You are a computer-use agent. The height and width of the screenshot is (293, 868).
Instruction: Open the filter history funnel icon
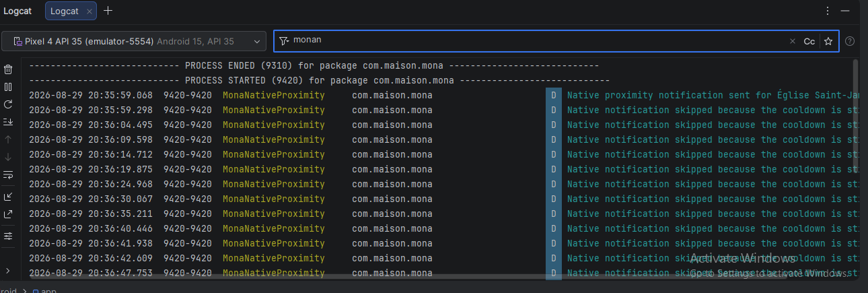284,40
